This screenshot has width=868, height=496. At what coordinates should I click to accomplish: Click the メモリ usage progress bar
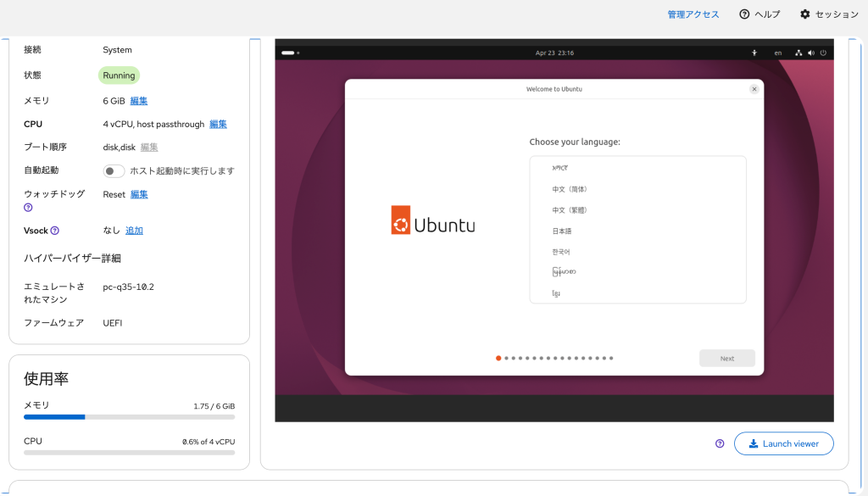pos(129,417)
